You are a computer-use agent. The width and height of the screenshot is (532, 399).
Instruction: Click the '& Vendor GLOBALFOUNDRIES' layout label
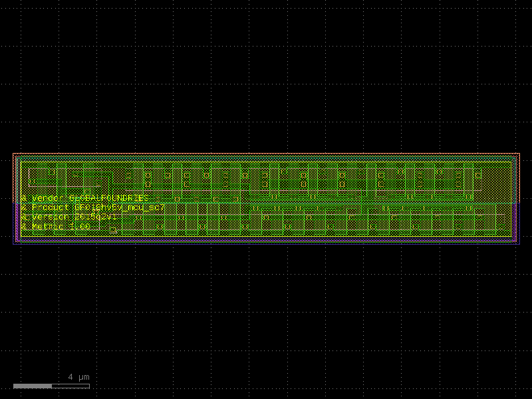[x=84, y=198]
